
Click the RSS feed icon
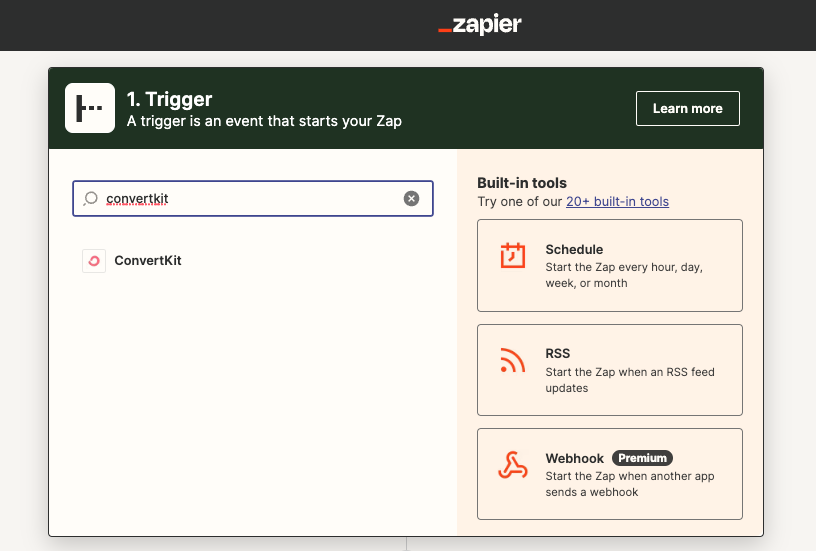pyautogui.click(x=512, y=361)
